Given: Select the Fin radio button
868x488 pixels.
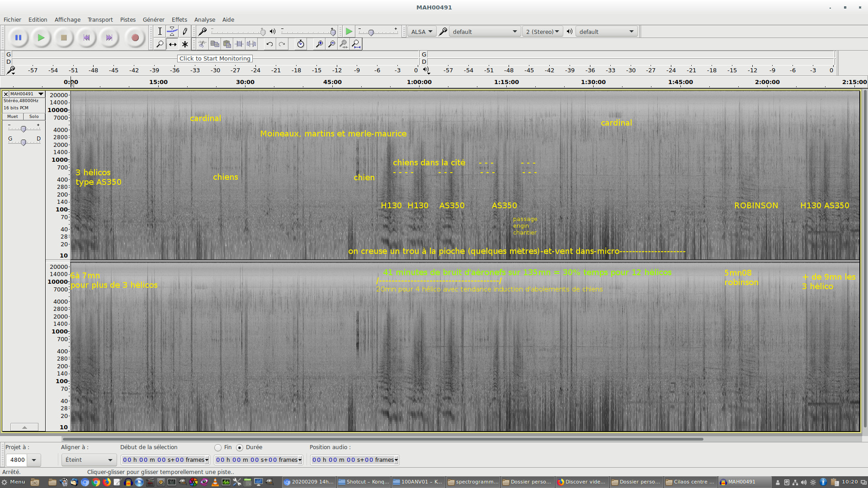Looking at the screenshot, I should [218, 447].
